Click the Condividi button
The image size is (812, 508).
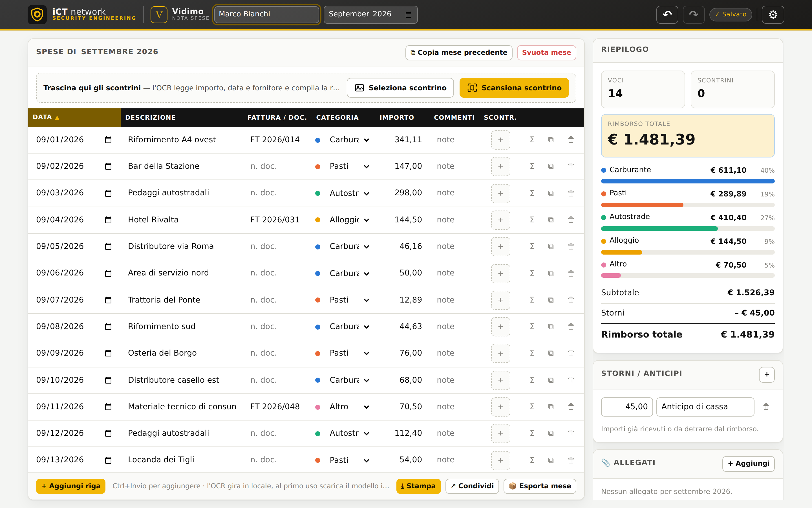[x=472, y=486]
